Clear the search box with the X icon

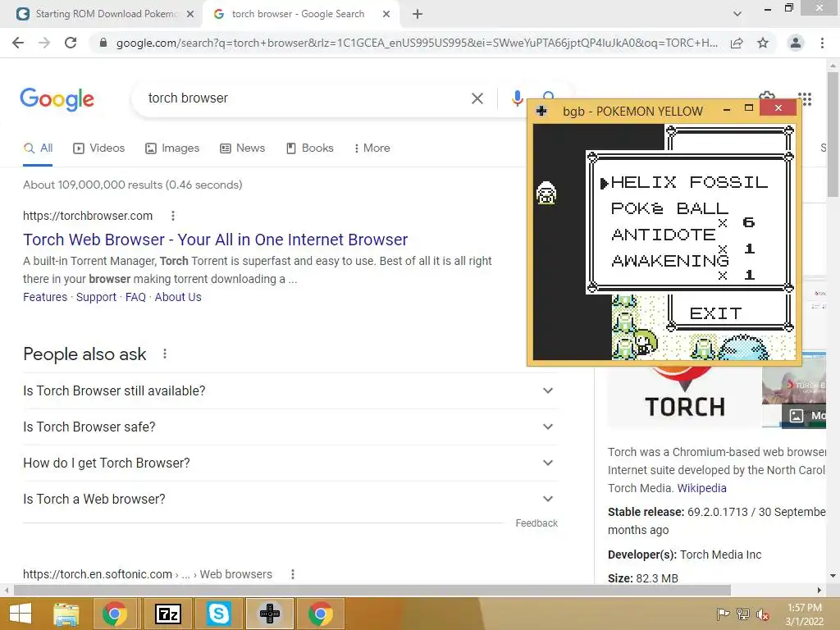coord(477,98)
